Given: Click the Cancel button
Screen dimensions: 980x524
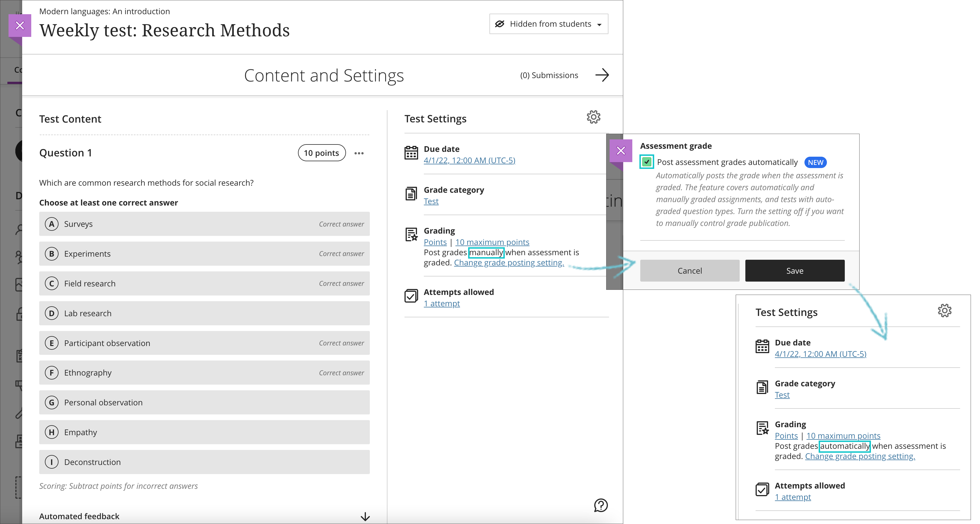Looking at the screenshot, I should [x=689, y=271].
